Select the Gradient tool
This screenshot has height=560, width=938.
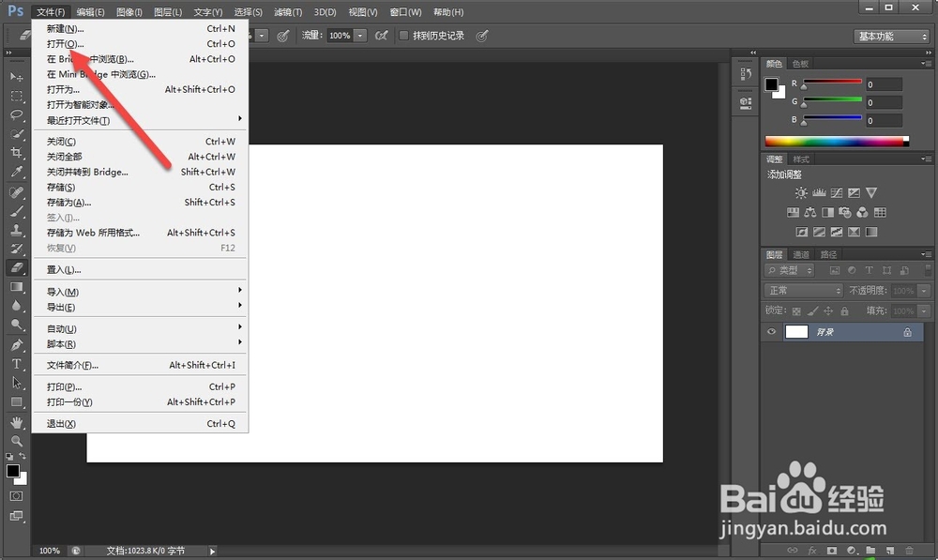(x=16, y=287)
